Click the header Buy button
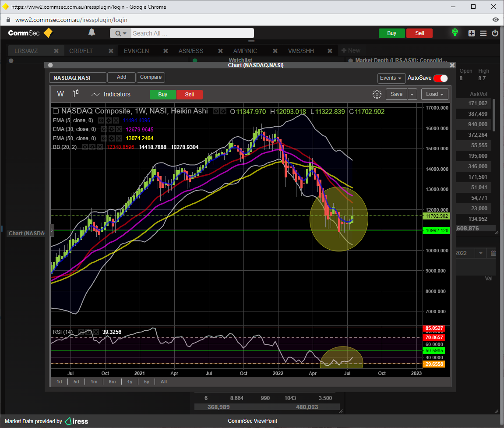The height and width of the screenshot is (428, 504). click(391, 33)
